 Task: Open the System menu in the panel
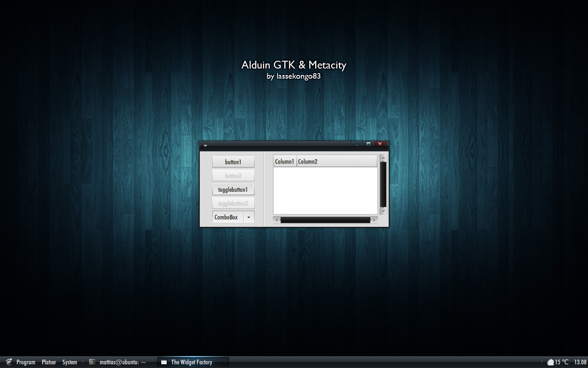70,362
